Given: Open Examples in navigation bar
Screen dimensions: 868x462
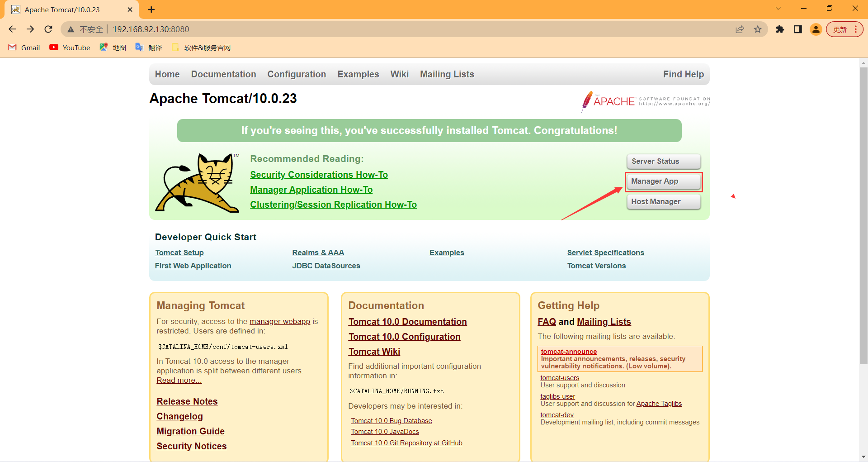Looking at the screenshot, I should [358, 74].
